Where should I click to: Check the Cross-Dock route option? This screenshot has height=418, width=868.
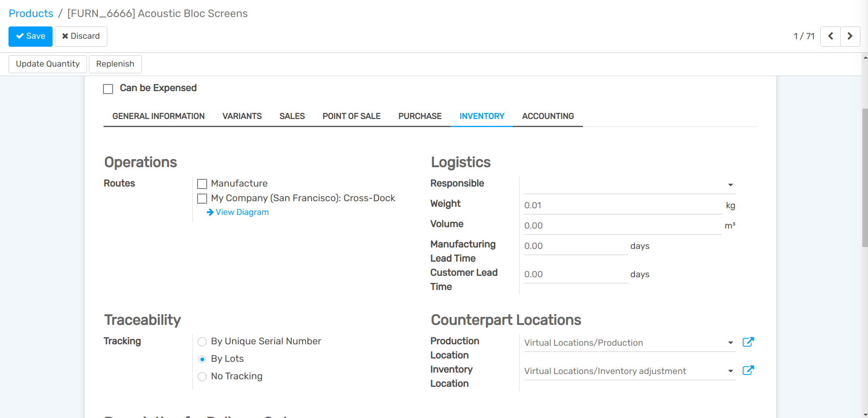[x=202, y=198]
